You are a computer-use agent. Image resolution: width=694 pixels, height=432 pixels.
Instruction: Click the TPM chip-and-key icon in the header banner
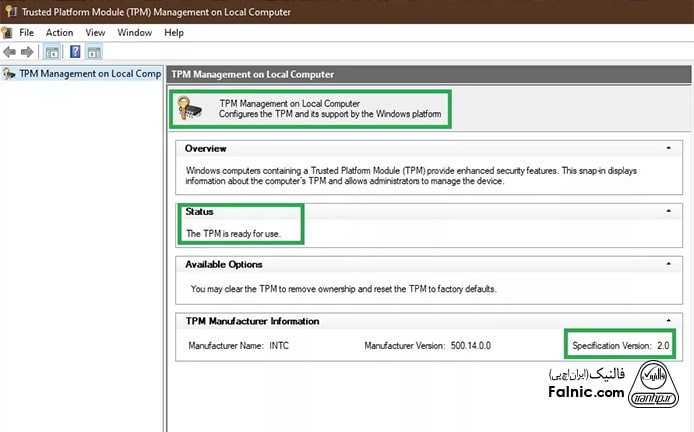click(190, 110)
